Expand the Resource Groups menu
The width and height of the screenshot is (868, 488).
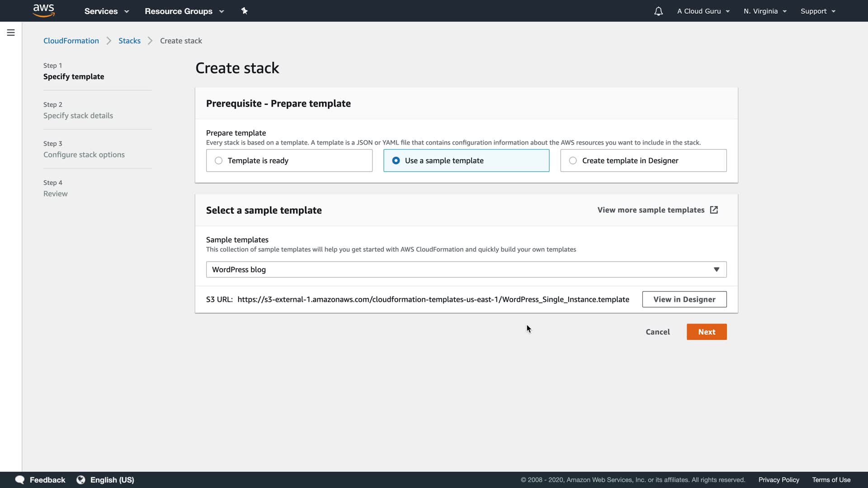tap(184, 11)
